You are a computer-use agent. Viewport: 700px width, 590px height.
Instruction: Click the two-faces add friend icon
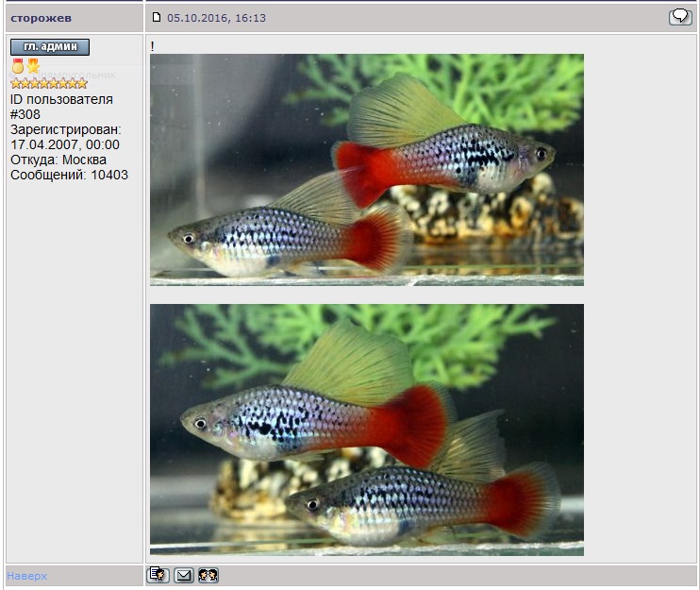point(208,575)
